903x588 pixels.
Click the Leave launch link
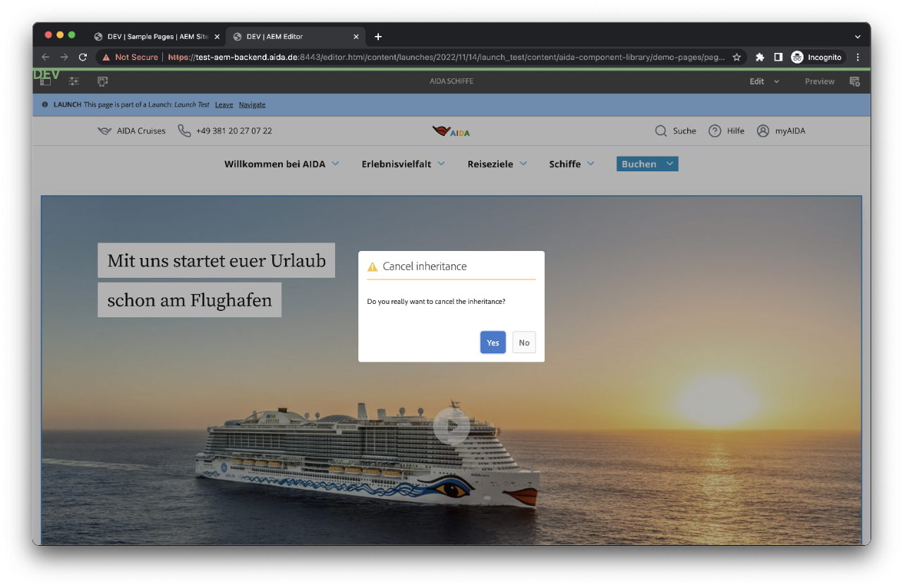tap(224, 105)
